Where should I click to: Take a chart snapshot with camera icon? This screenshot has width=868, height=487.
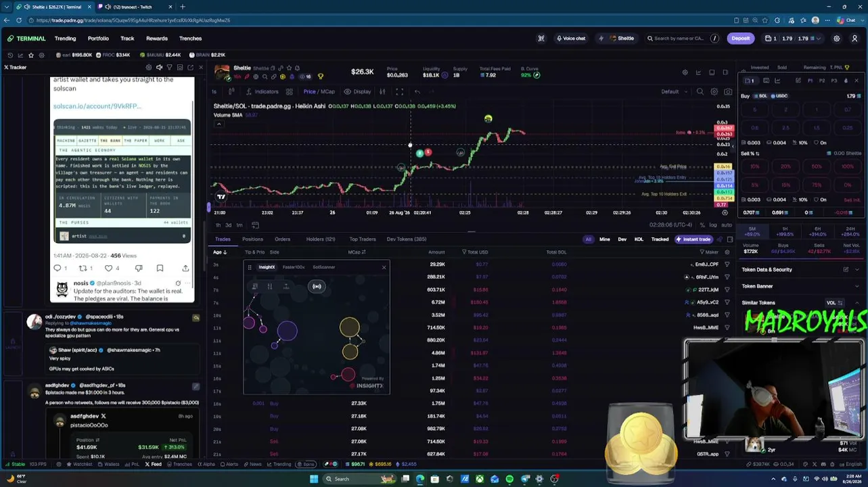(x=728, y=92)
